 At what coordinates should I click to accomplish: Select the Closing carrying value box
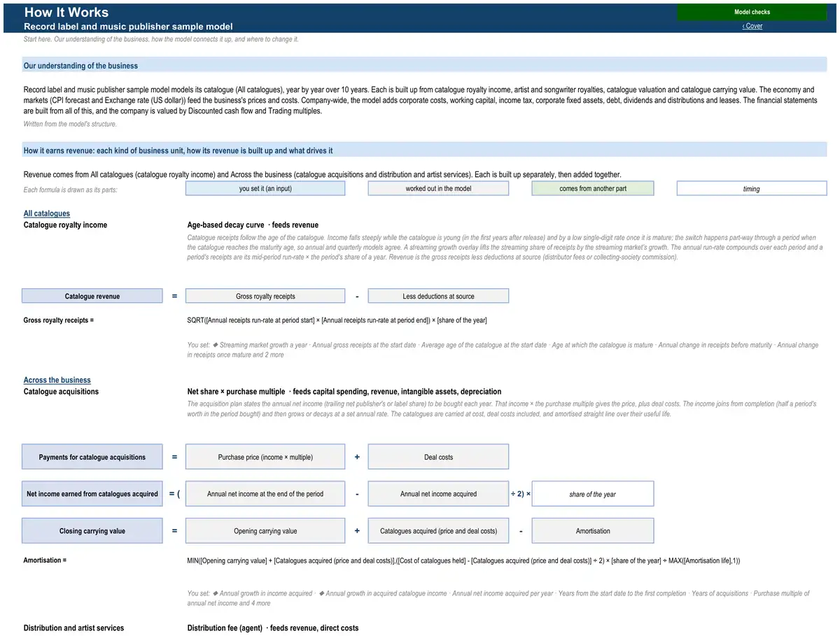(92, 531)
